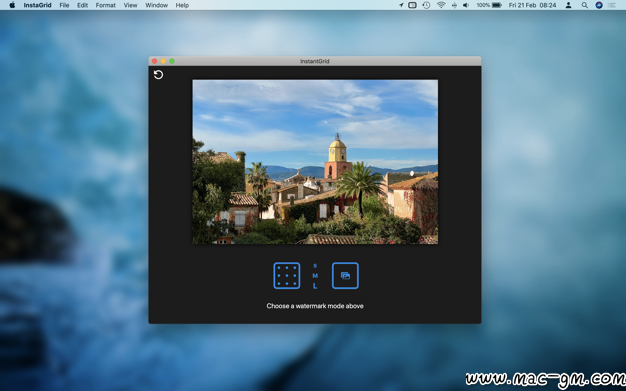Image resolution: width=626 pixels, height=391 pixels.
Task: Click the volume speaker icon
Action: coord(466,5)
